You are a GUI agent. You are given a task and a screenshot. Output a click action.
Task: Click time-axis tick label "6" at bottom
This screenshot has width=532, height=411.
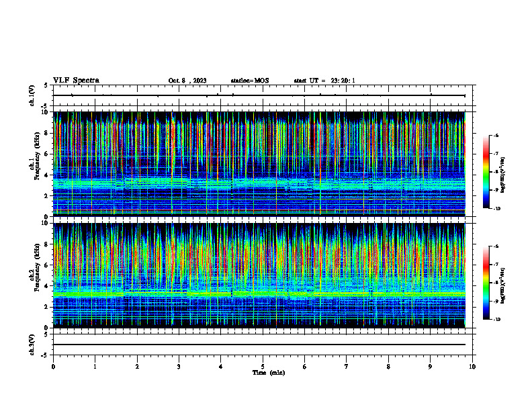(304, 367)
